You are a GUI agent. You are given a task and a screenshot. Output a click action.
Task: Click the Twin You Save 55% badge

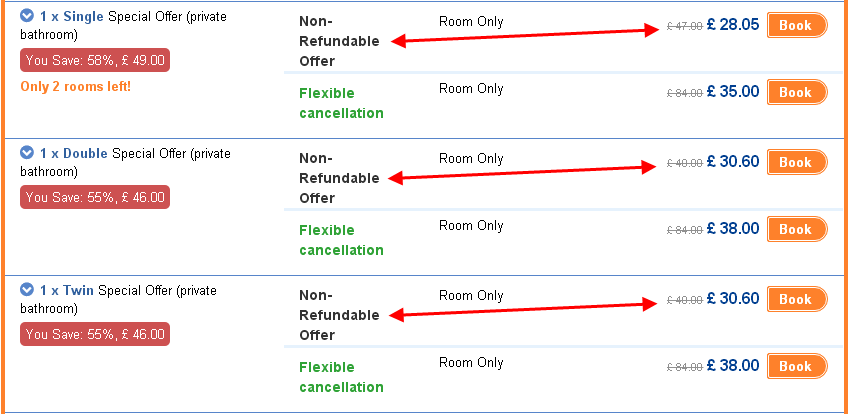click(x=95, y=334)
